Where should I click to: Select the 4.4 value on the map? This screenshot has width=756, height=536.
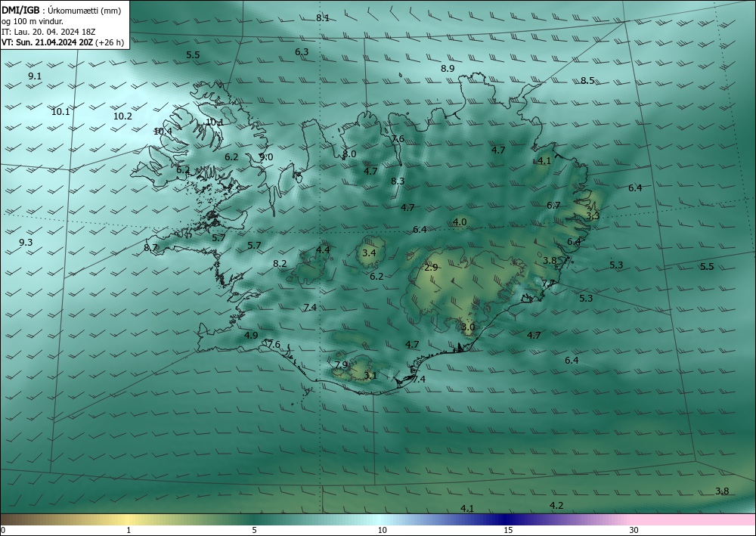(x=323, y=249)
